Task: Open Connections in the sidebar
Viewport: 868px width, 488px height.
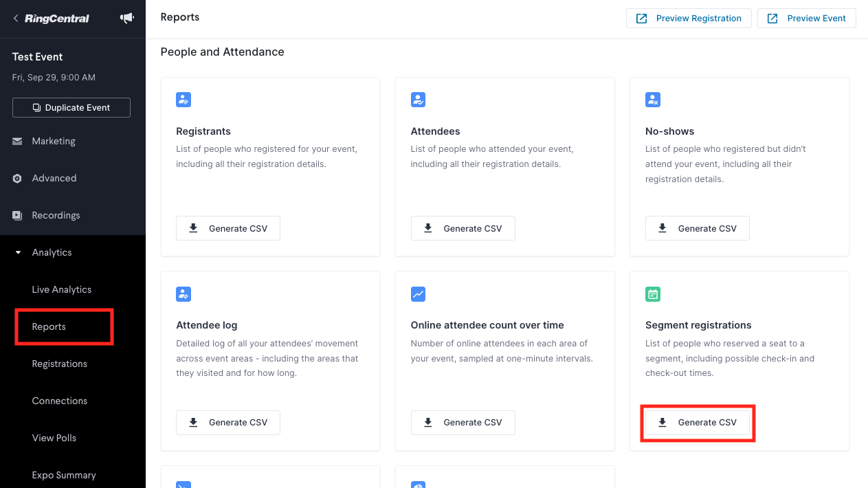Action: coord(60,401)
